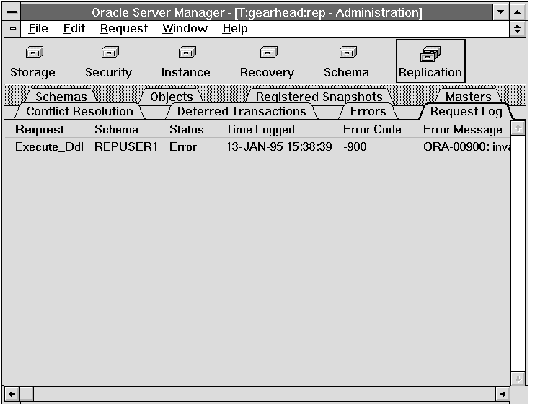
Task: Open the document control menu box
Action: tap(12, 29)
